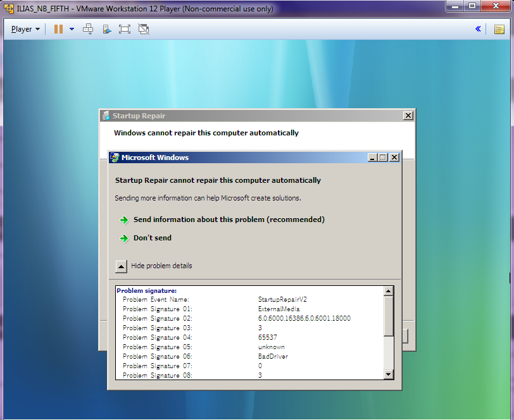The height and width of the screenshot is (420, 514).
Task: Open the Player menu
Action: [x=25, y=29]
